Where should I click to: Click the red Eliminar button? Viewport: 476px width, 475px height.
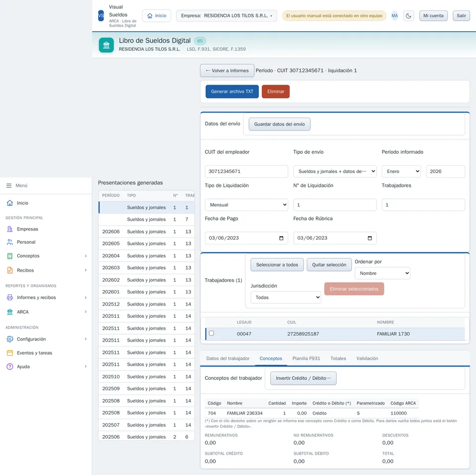click(x=276, y=92)
